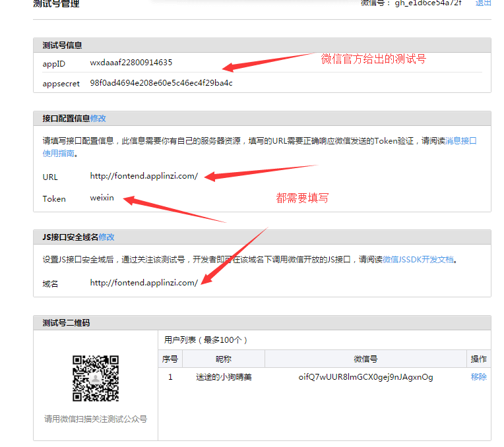Click the nickname 迷途的小狗晴美
This screenshot has width=504, height=447.
tap(224, 376)
